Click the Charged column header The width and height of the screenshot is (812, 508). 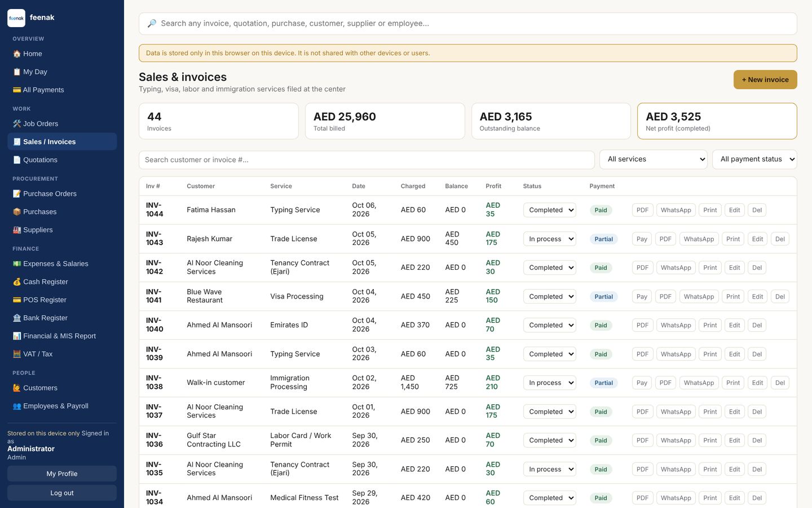(413, 186)
